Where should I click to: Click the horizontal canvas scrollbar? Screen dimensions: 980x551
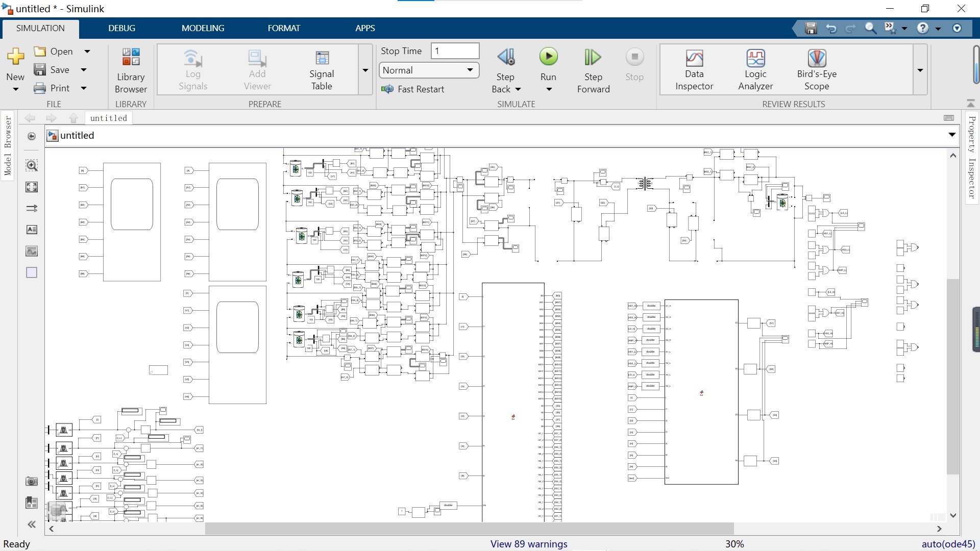(469, 529)
